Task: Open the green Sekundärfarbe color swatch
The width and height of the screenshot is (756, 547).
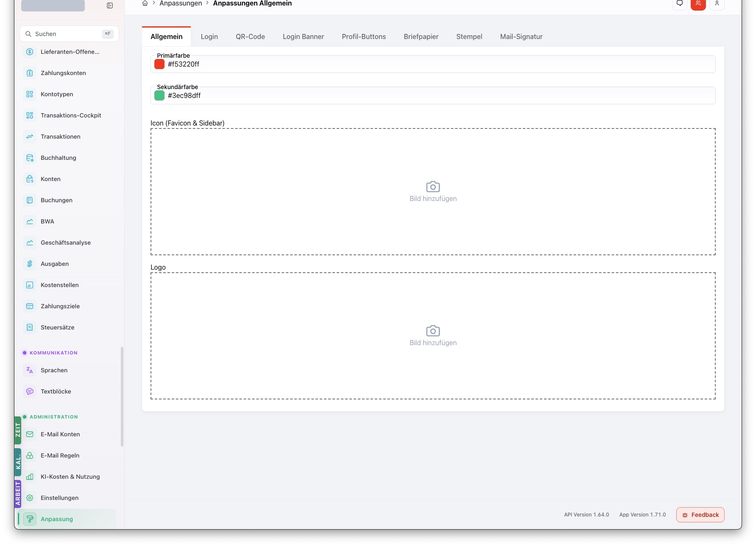Action: 159,95
